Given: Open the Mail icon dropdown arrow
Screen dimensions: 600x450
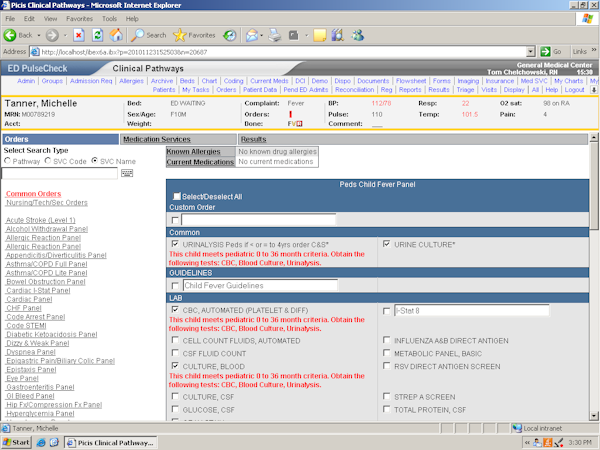Looking at the screenshot, I should tap(261, 35).
